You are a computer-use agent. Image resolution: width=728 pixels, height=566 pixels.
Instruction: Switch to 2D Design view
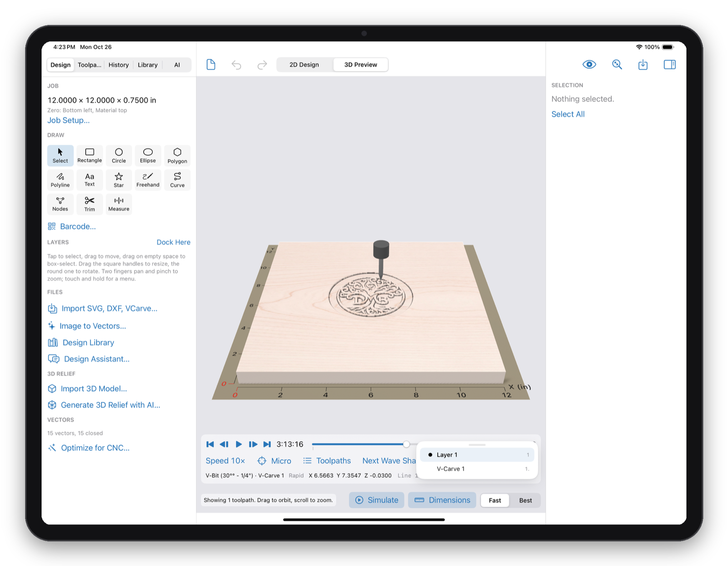tap(304, 65)
